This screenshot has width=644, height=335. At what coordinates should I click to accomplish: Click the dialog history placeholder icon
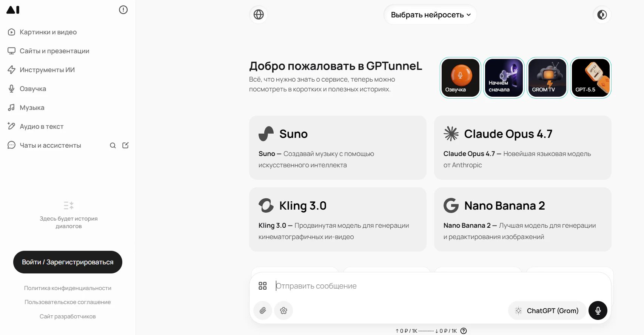point(69,205)
